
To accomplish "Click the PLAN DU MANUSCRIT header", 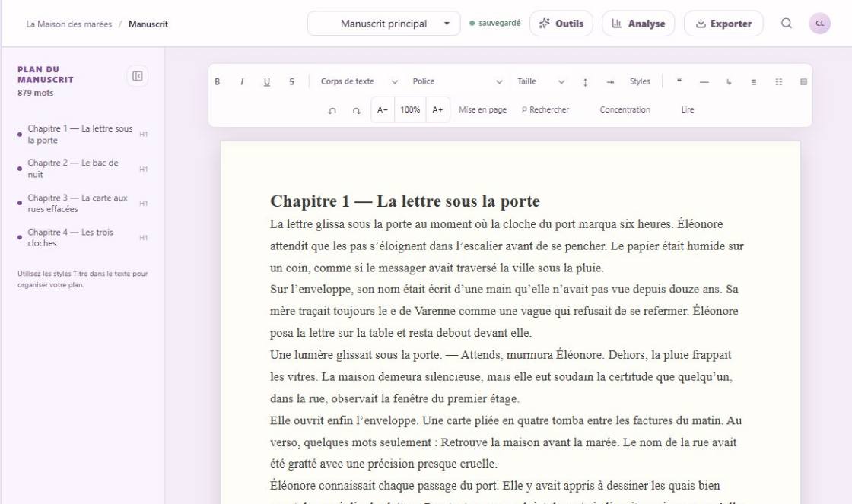I will point(46,74).
